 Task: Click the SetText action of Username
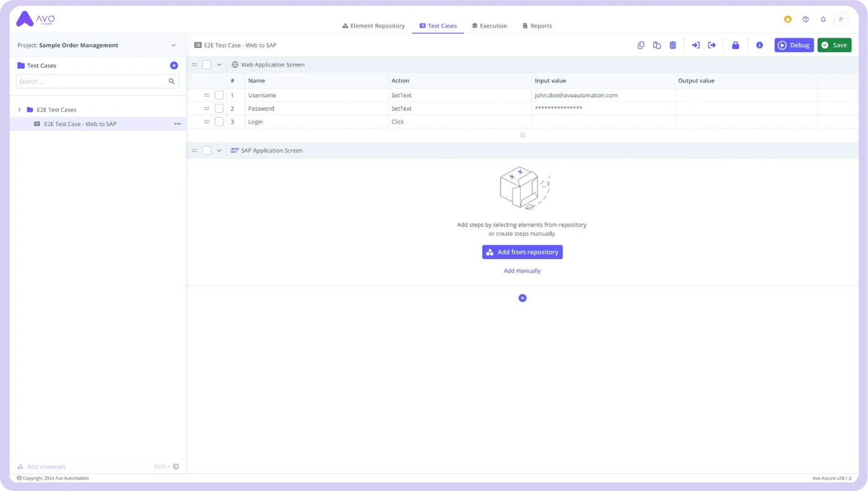pos(401,95)
